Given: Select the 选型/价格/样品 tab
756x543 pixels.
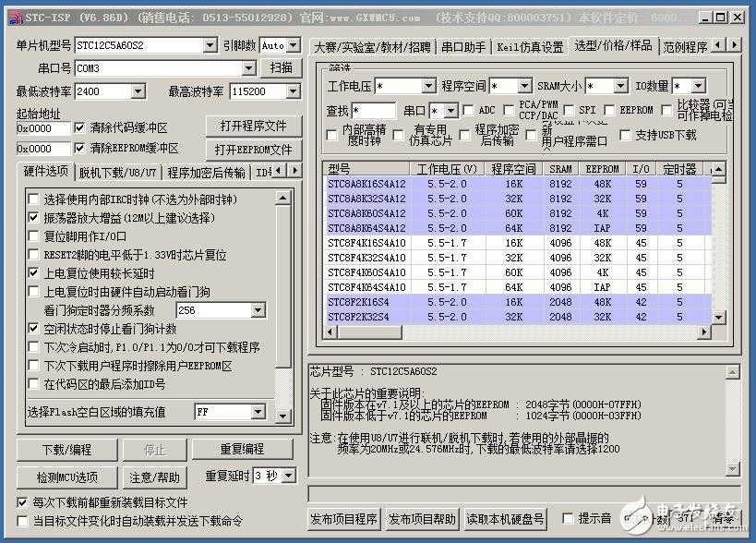Looking at the screenshot, I should (613, 46).
